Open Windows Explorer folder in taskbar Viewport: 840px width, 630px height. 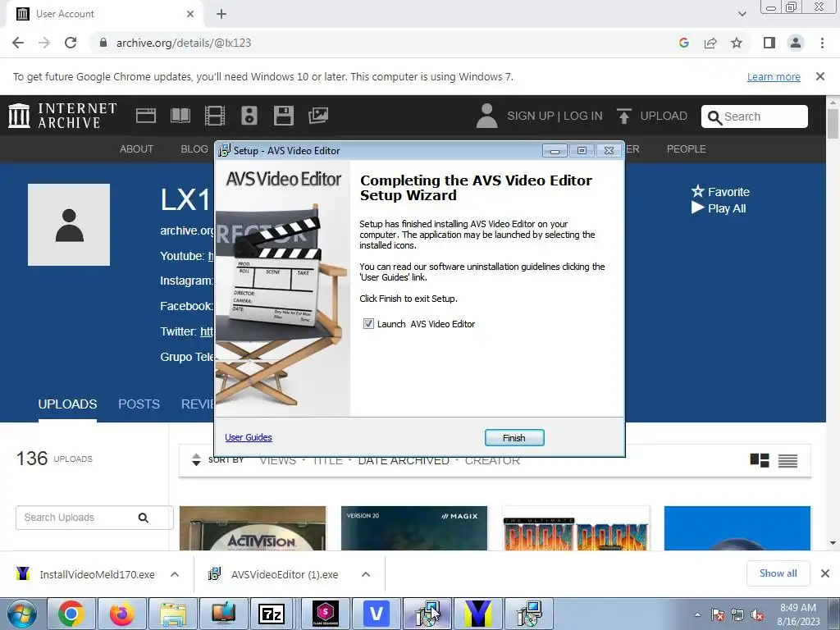pyautogui.click(x=172, y=614)
